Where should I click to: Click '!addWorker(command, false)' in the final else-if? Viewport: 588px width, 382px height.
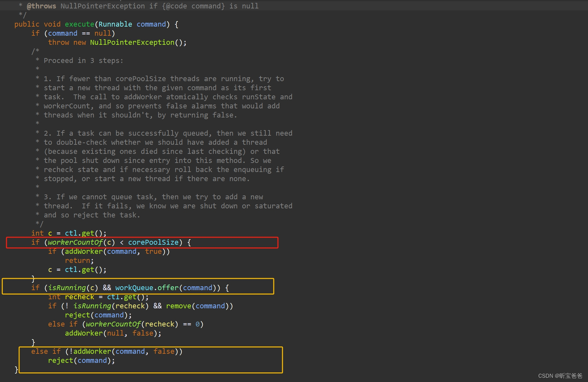coord(124,351)
